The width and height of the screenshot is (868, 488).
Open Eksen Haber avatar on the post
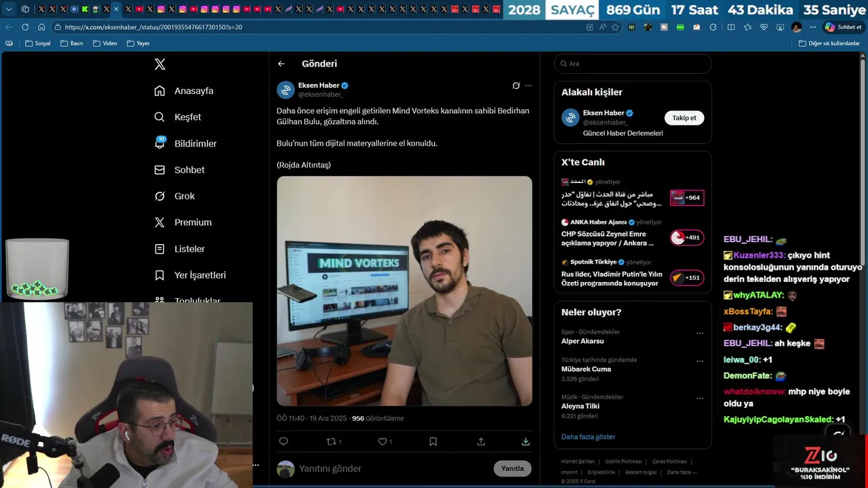coord(285,89)
